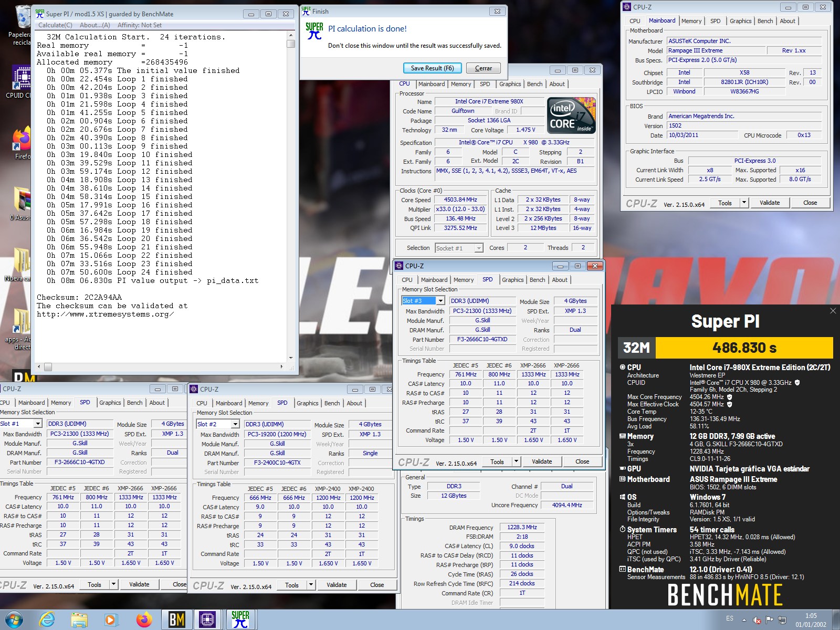Click the taskbar clock showing 1:05
This screenshot has height=630, width=840.
click(x=811, y=620)
